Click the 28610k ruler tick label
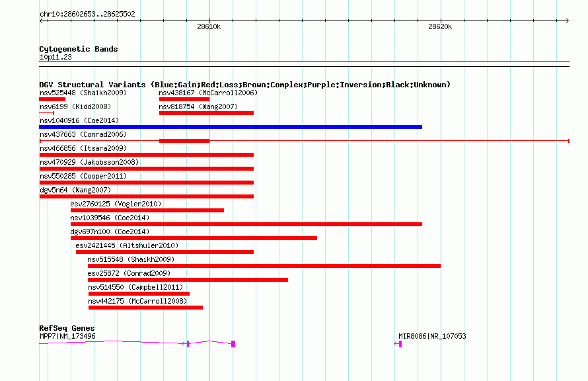The image size is (588, 381). (209, 26)
